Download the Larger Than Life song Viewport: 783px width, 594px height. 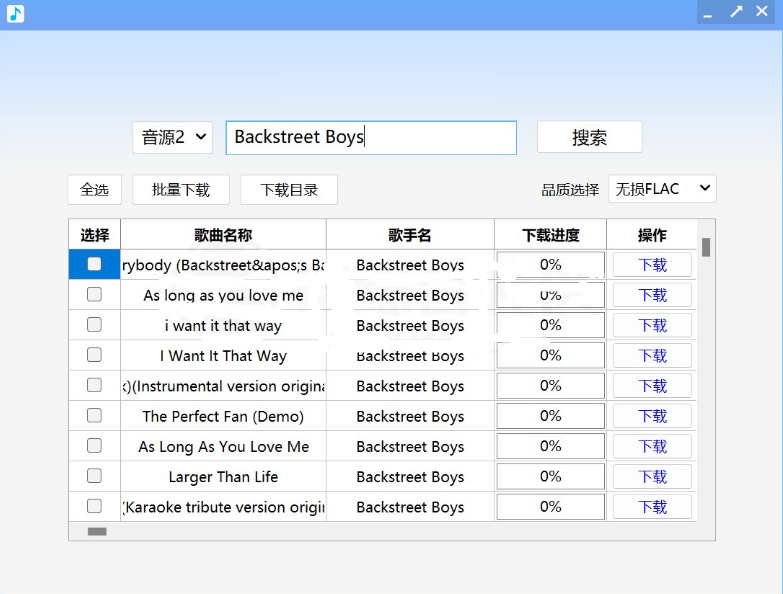point(652,477)
